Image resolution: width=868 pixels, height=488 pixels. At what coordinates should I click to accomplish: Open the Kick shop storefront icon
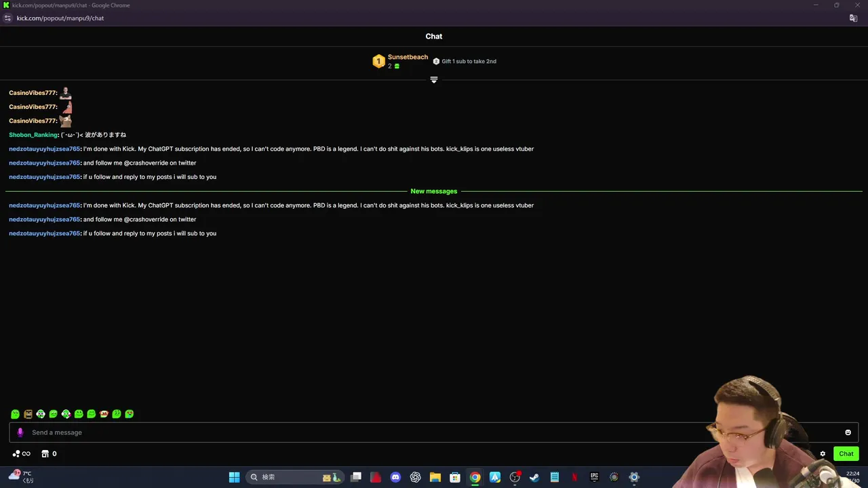[x=45, y=454]
